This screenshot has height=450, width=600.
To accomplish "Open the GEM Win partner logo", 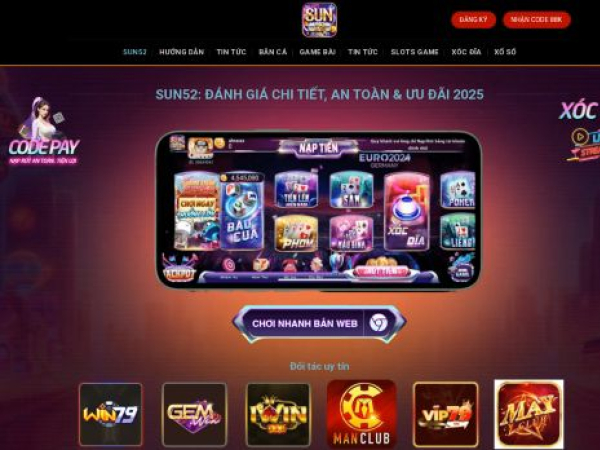I will tap(194, 414).
